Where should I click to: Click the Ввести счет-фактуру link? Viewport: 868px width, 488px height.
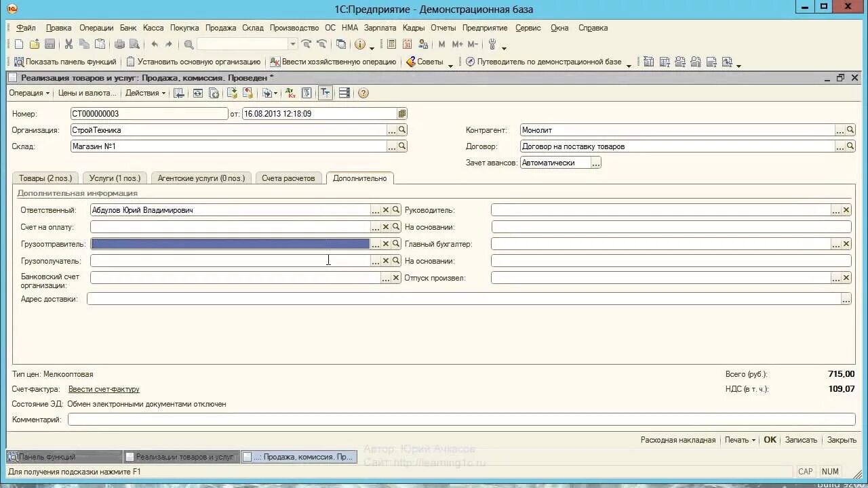(x=104, y=389)
